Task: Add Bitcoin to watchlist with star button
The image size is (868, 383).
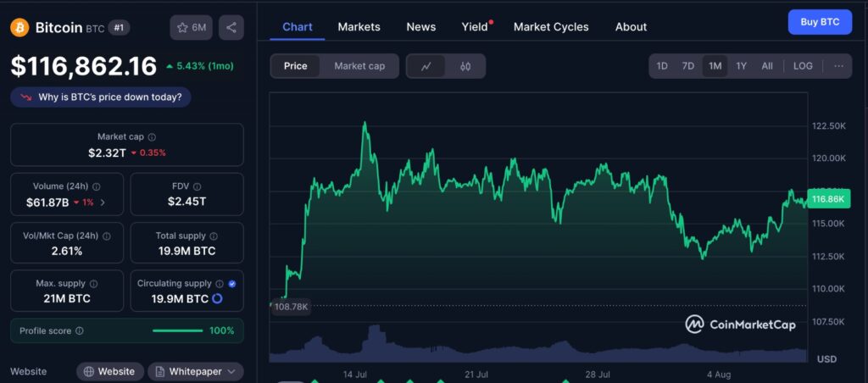Action: [191, 28]
